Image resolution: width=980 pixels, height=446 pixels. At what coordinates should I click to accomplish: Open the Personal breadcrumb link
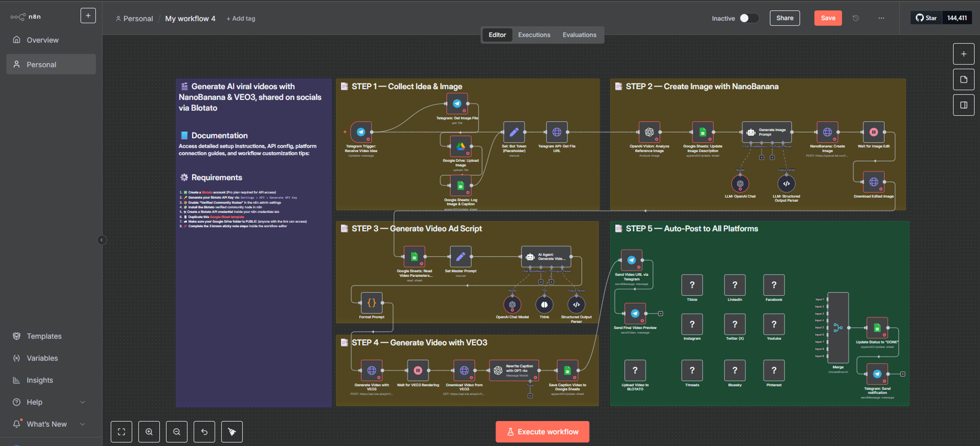pos(134,18)
